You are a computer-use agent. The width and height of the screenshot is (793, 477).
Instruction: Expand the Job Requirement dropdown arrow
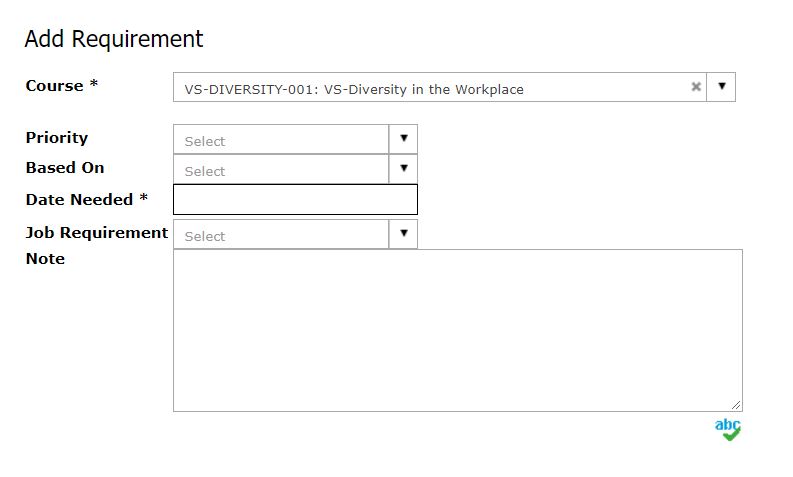403,234
